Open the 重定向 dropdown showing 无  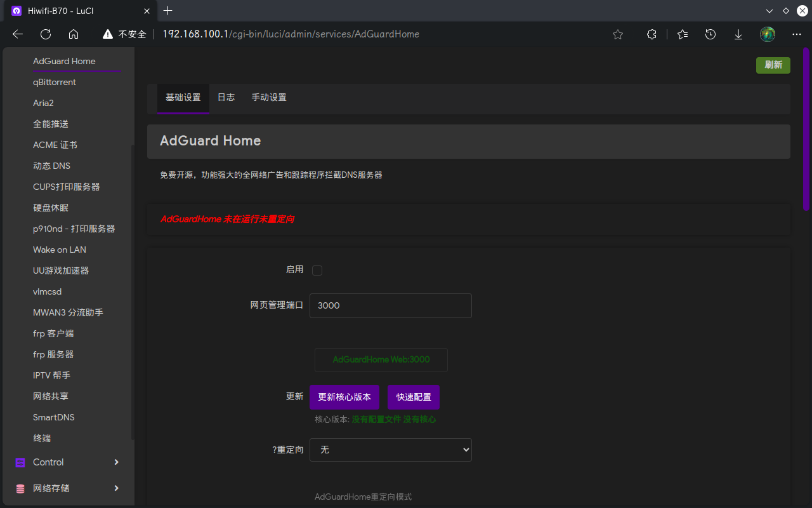390,450
